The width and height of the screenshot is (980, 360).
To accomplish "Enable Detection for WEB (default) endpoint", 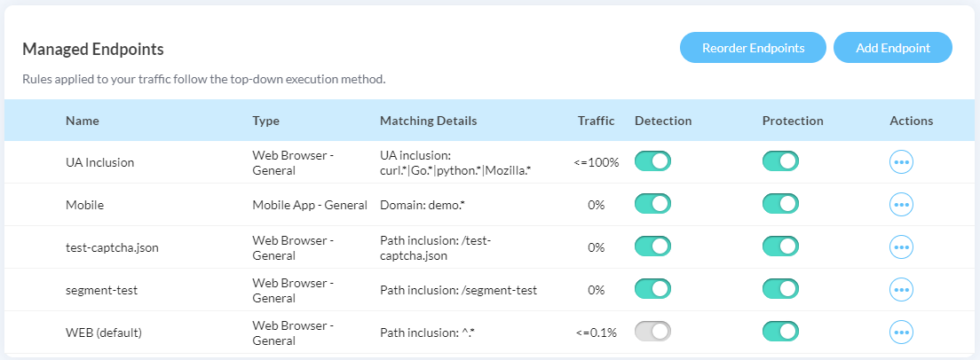I will click(652, 332).
